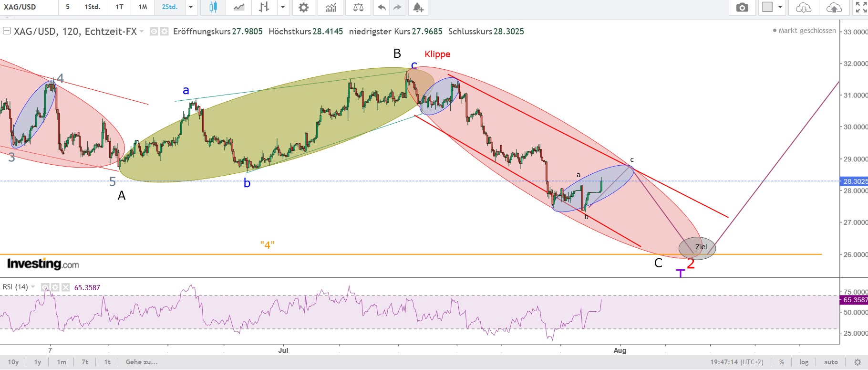The width and height of the screenshot is (868, 370).
Task: Open the compare symbols scales icon
Action: coord(358,7)
